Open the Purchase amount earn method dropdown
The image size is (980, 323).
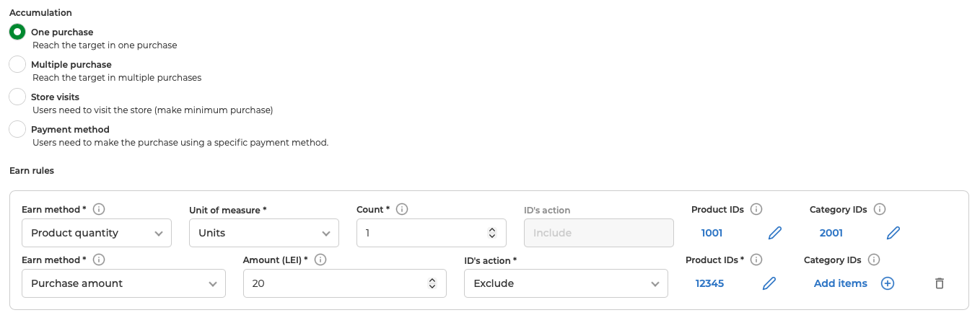[x=123, y=283]
